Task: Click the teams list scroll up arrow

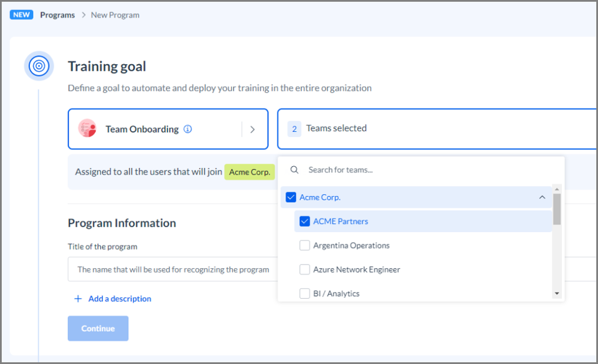Action: point(557,189)
